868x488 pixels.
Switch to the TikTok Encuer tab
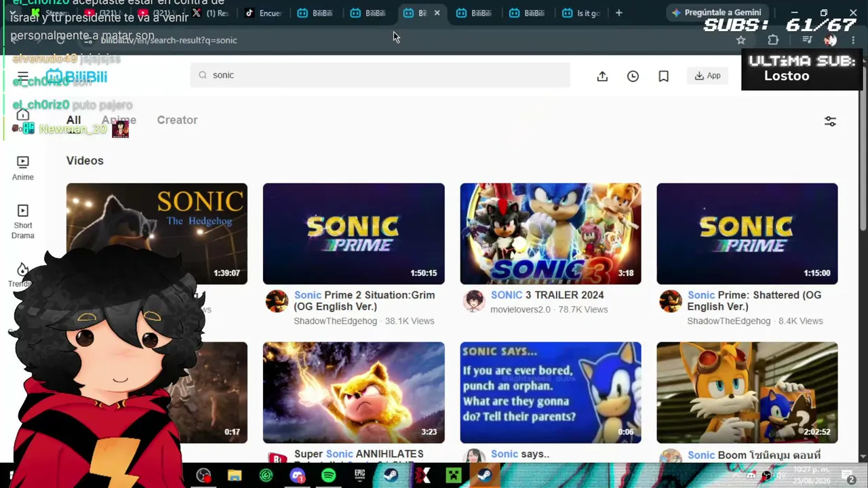click(x=263, y=13)
